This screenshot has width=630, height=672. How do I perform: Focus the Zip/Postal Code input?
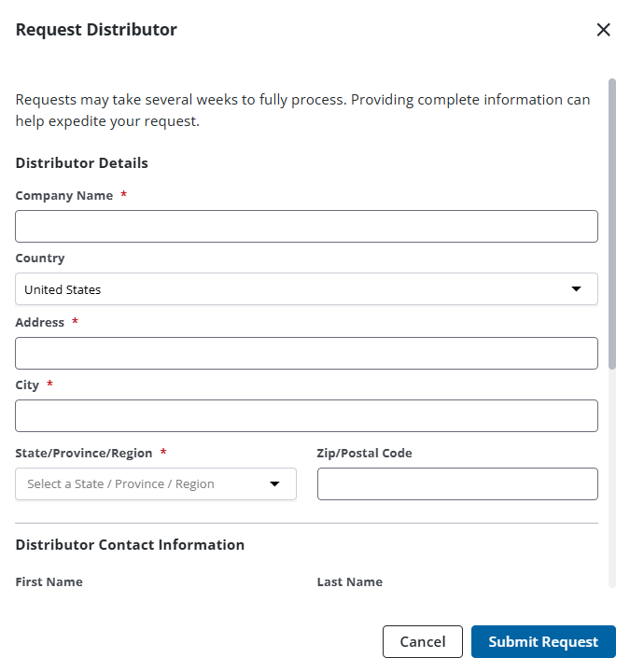[457, 483]
